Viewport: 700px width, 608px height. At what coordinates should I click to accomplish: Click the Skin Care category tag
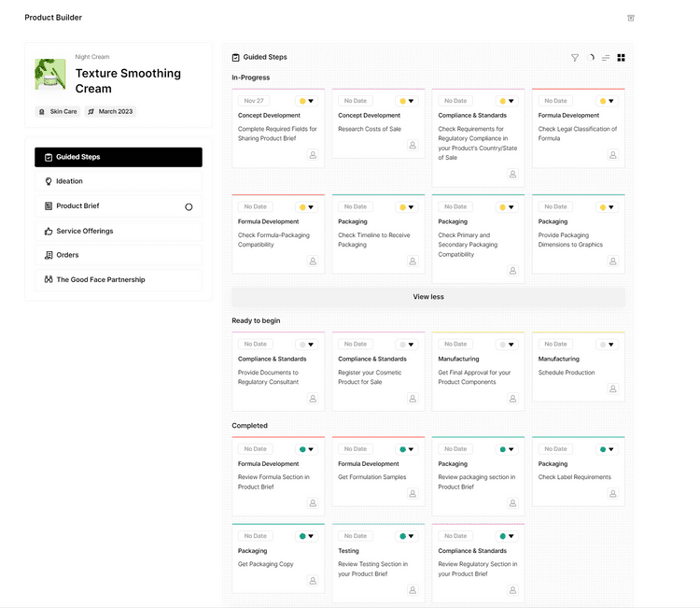[58, 112]
